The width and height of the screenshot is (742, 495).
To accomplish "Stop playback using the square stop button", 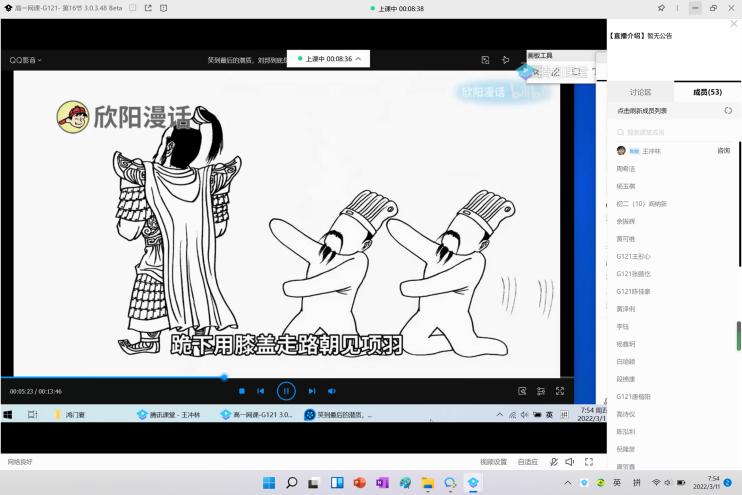I will [x=241, y=391].
